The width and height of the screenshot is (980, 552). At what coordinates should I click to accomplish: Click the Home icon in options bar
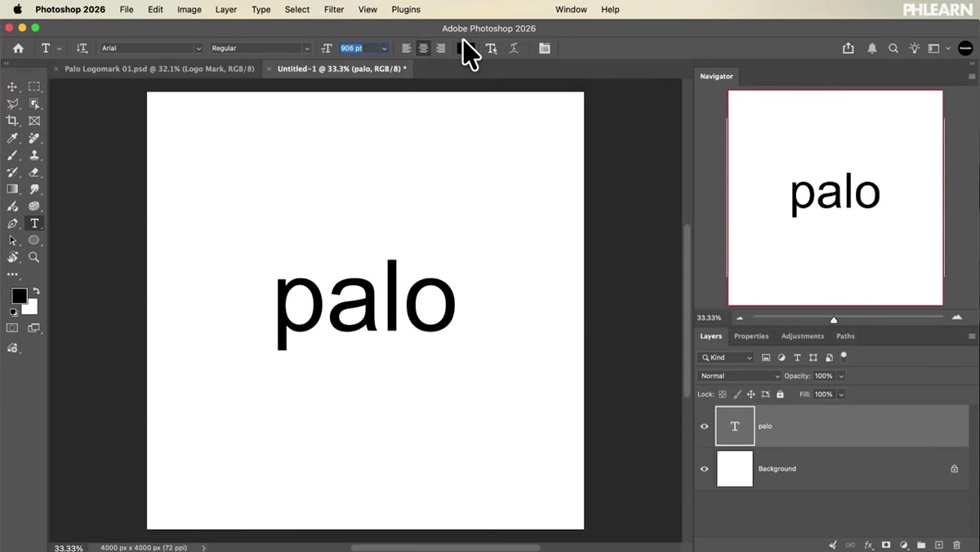click(18, 48)
